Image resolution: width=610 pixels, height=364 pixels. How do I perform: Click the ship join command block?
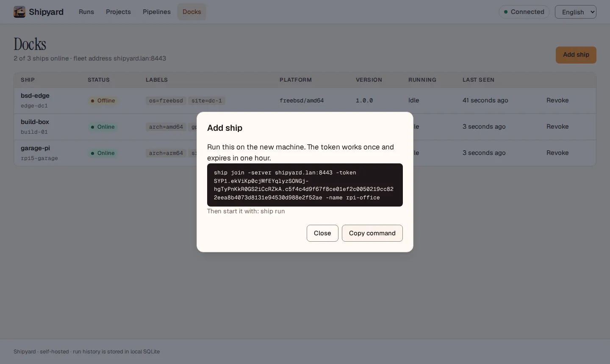coord(305,185)
